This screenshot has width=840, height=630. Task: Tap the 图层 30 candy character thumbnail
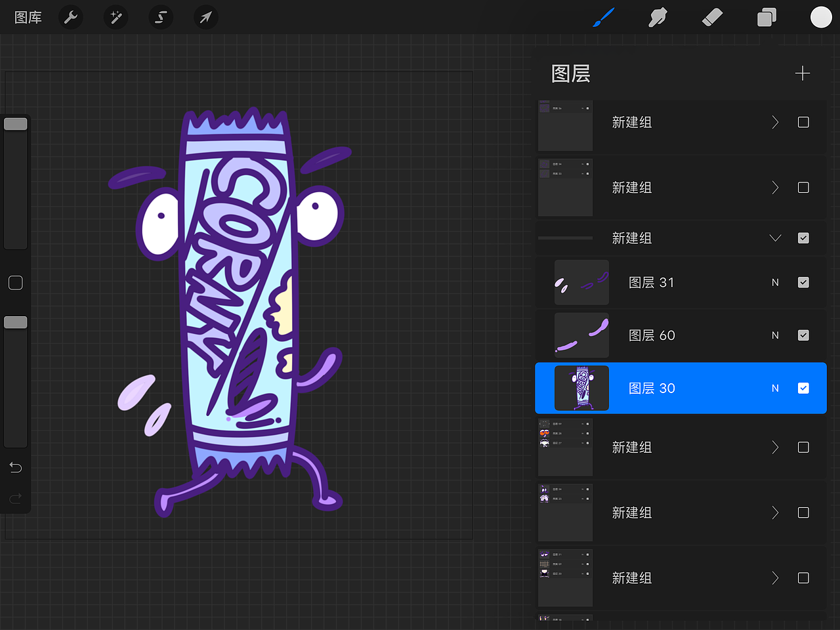(x=581, y=388)
